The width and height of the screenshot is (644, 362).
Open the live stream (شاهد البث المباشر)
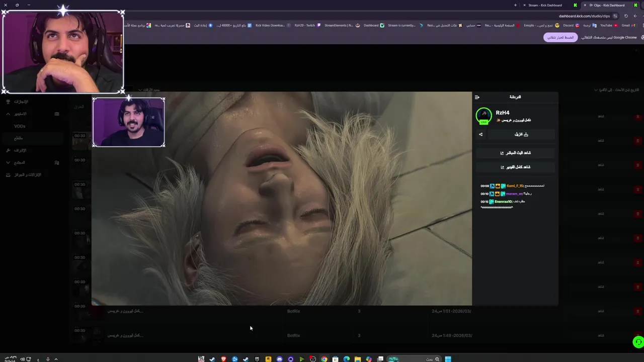[515, 153]
